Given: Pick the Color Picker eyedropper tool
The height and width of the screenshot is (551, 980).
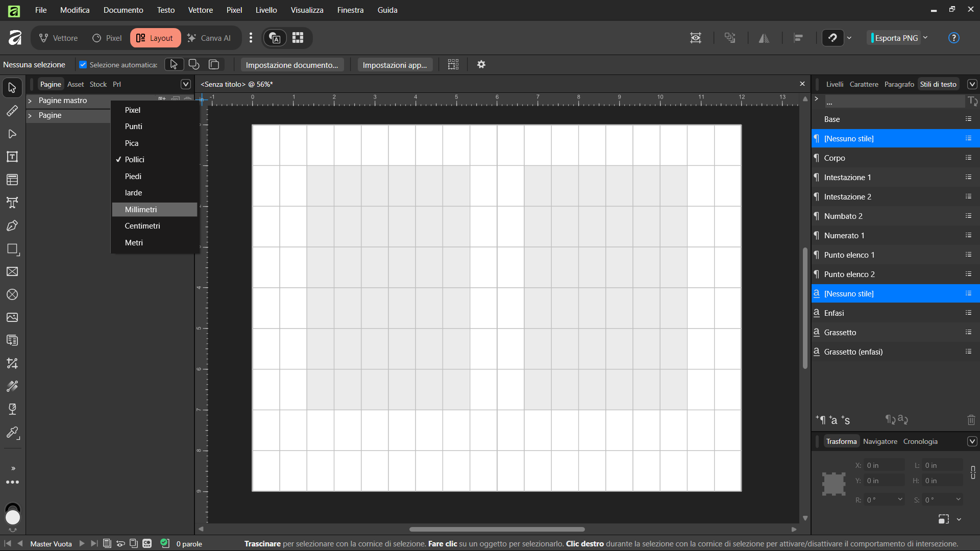Looking at the screenshot, I should pos(12,433).
